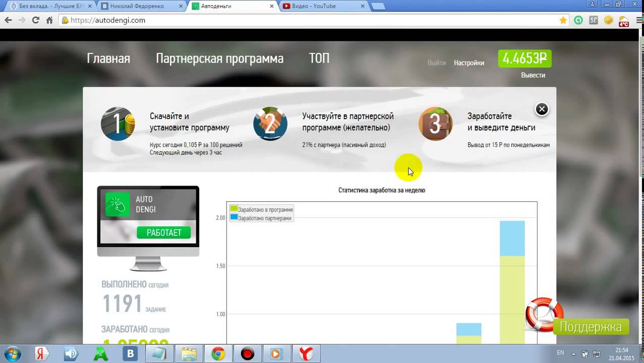Image resolution: width=644 pixels, height=363 pixels.
Task: Open the 4°C weather extension
Action: tap(623, 21)
